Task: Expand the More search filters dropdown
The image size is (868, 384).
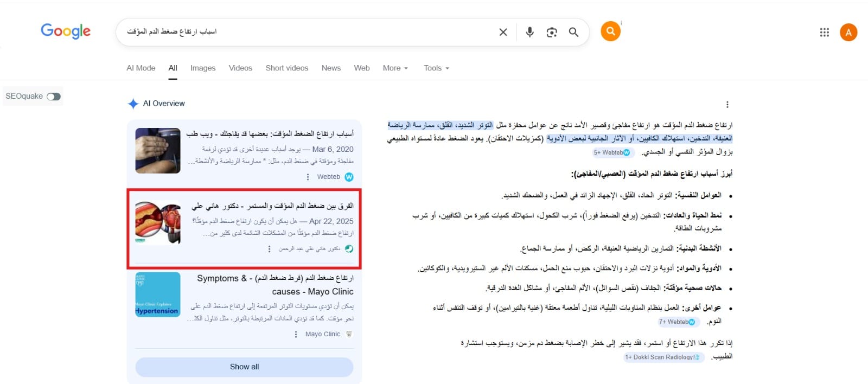Action: [395, 68]
